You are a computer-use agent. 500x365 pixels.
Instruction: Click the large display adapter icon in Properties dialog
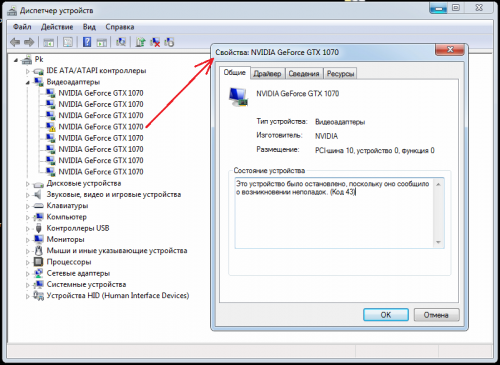[x=238, y=97]
